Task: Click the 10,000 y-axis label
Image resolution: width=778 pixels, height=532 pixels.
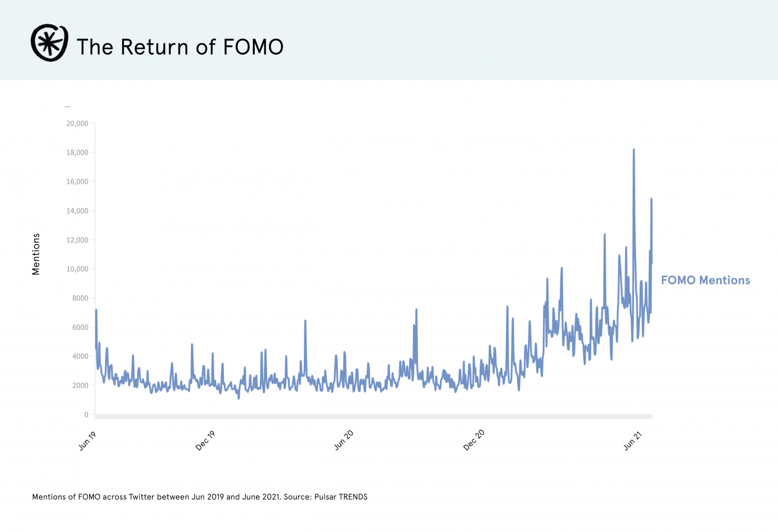Action: [77, 269]
